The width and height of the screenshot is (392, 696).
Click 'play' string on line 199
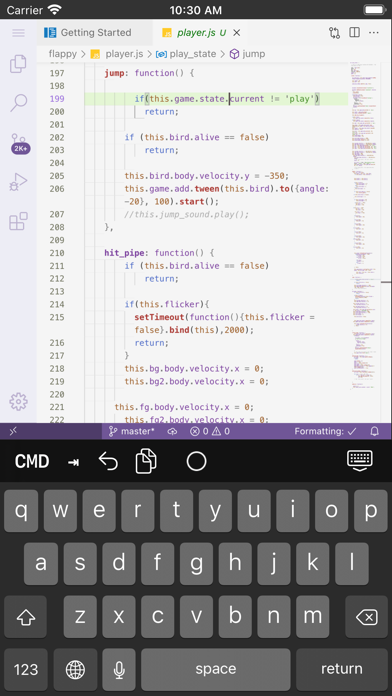click(x=301, y=99)
